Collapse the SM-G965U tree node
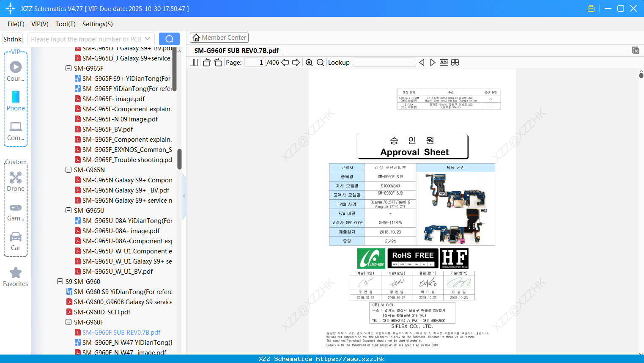This screenshot has width=644, height=363. [x=69, y=210]
